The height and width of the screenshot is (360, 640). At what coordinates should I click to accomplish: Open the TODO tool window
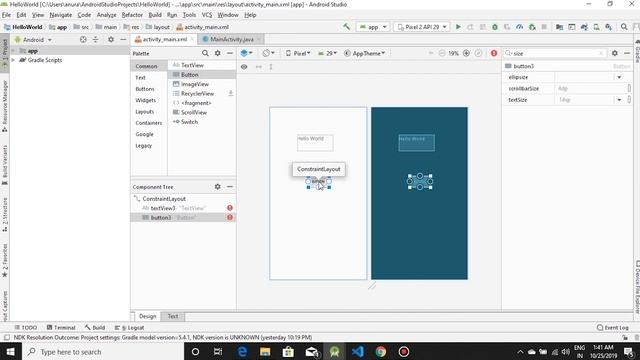(26, 327)
